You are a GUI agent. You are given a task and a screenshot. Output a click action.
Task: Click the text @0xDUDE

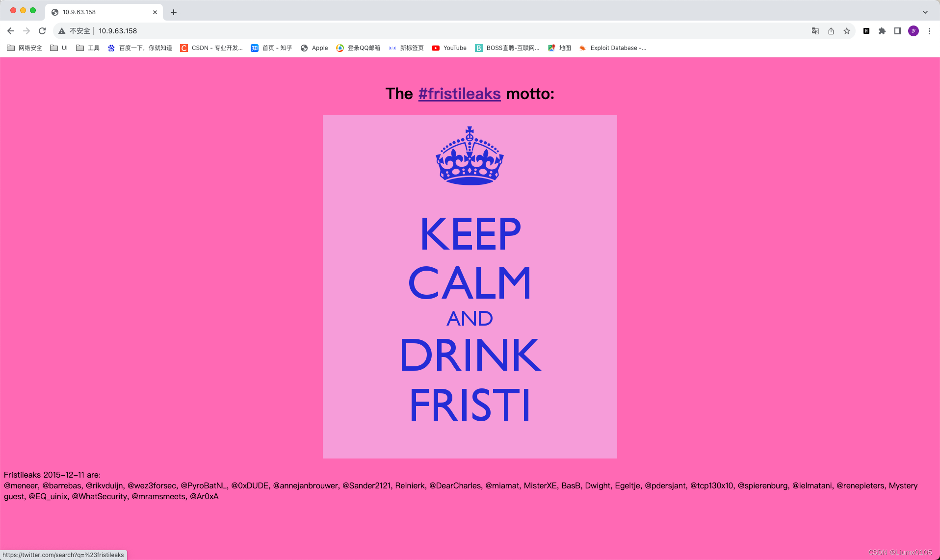pos(250,485)
